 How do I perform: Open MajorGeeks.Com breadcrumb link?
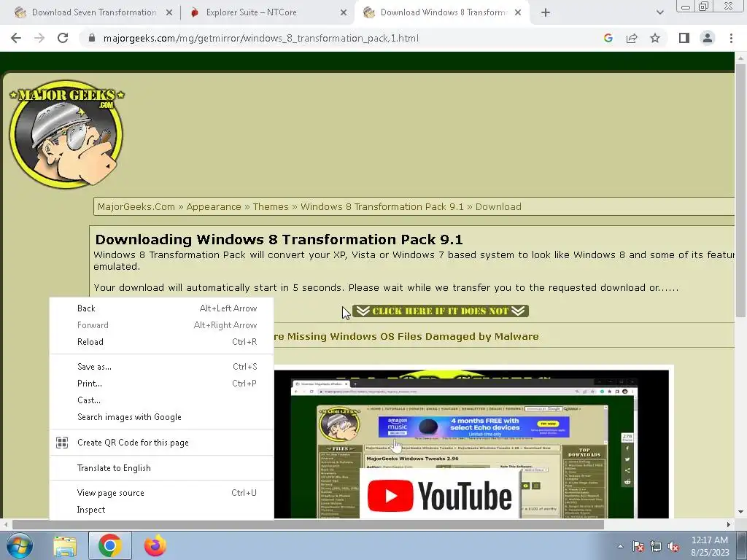pos(136,206)
